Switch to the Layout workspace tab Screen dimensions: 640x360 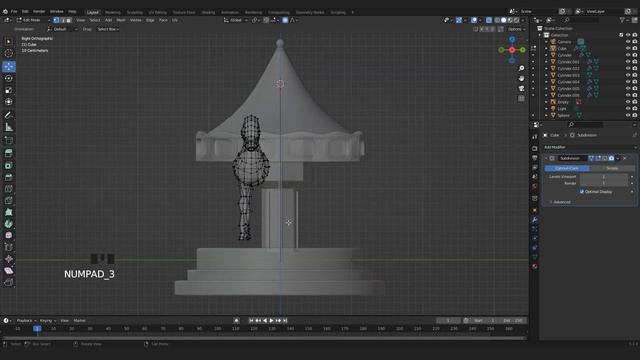93,12
